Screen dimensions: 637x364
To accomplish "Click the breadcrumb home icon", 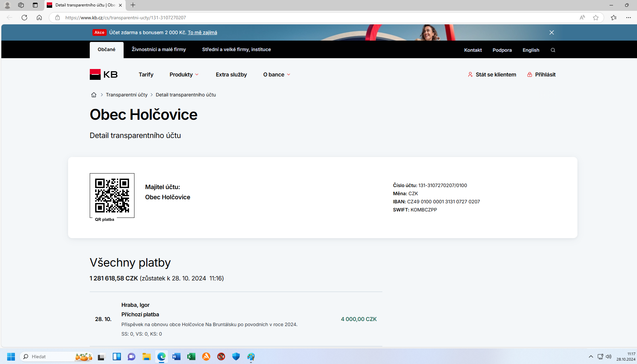I will 94,95.
